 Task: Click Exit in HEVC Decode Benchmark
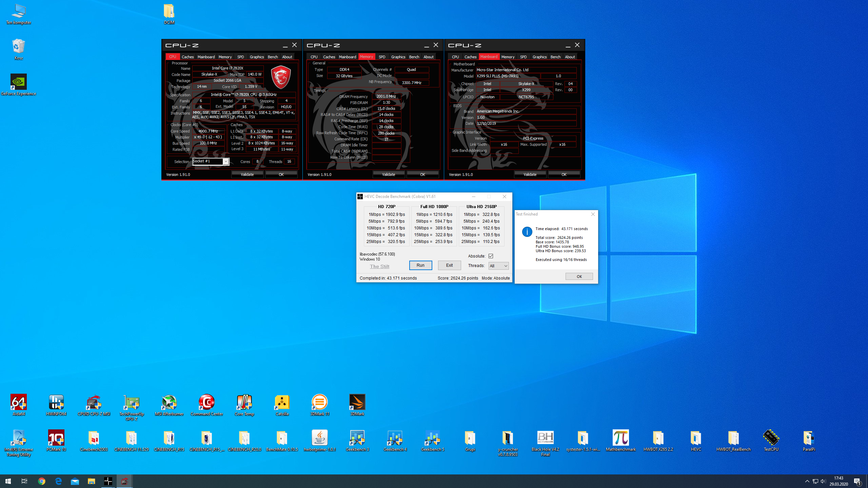coord(449,265)
